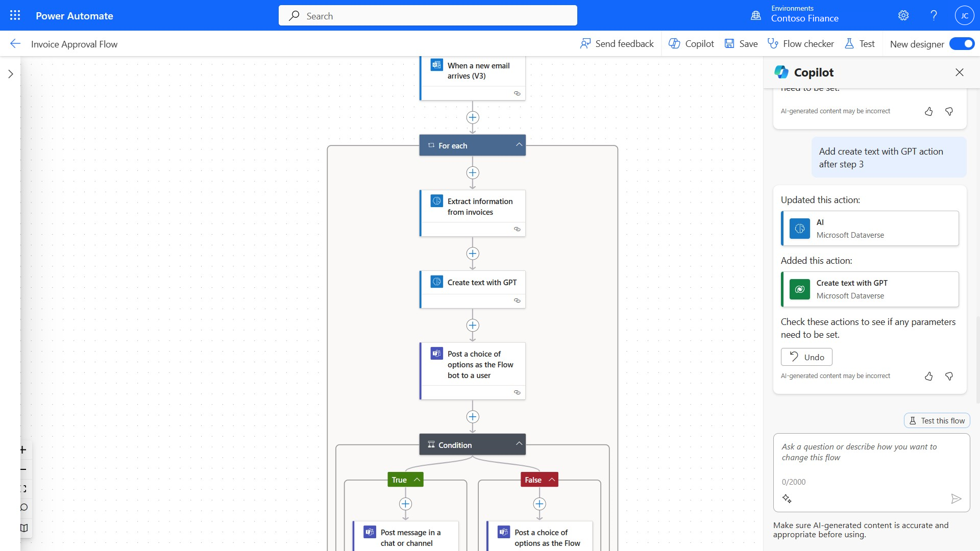Open the canvas search tool
The height and width of the screenshot is (551, 980).
22,508
